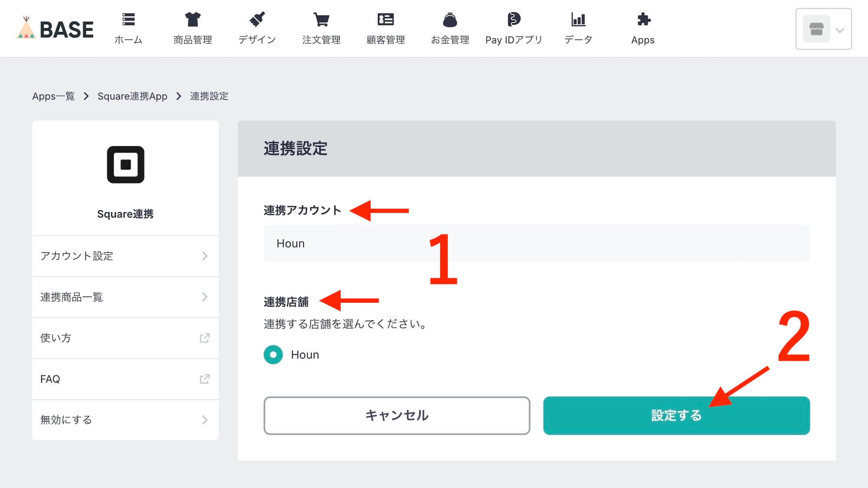The image size is (868, 488).
Task: Open 使い方 in sidebar
Action: 125,338
